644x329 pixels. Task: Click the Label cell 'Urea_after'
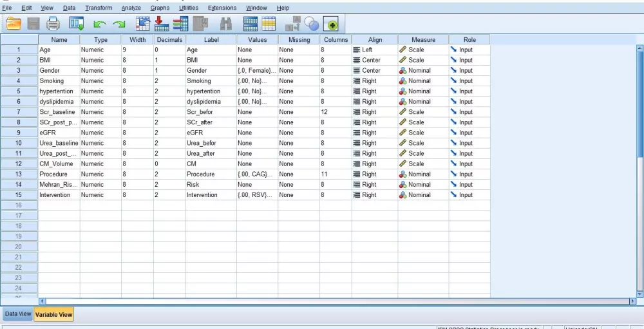coord(211,153)
